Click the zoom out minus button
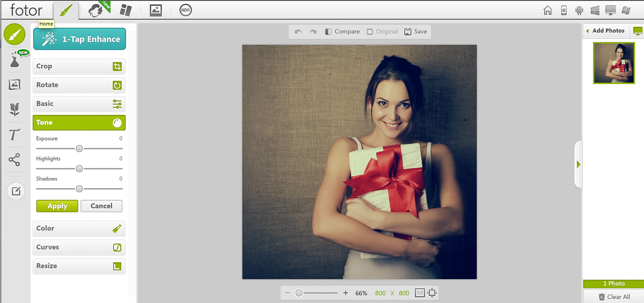This screenshot has height=303, width=644. click(287, 293)
